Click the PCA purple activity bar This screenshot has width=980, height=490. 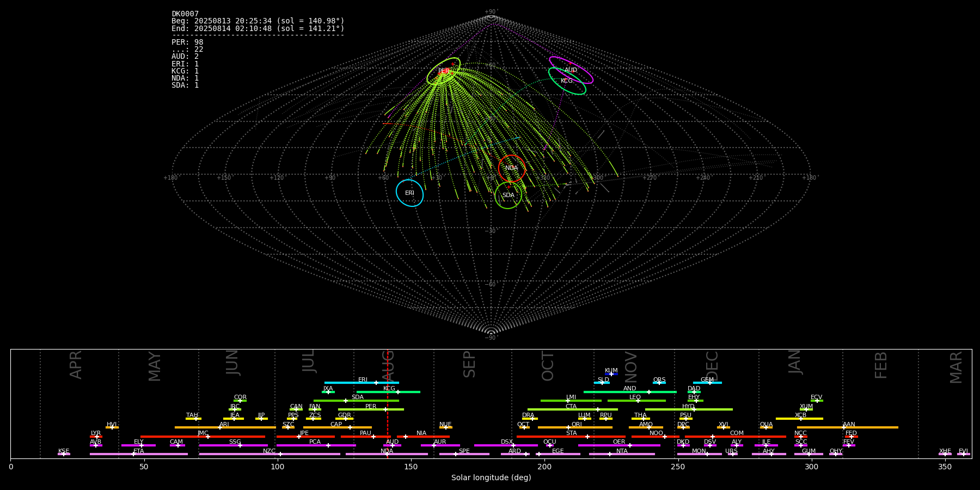click(x=316, y=445)
